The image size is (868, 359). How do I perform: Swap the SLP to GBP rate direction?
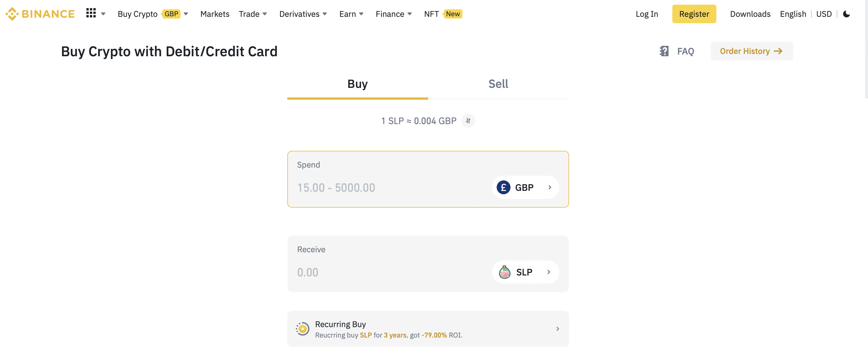pos(468,121)
